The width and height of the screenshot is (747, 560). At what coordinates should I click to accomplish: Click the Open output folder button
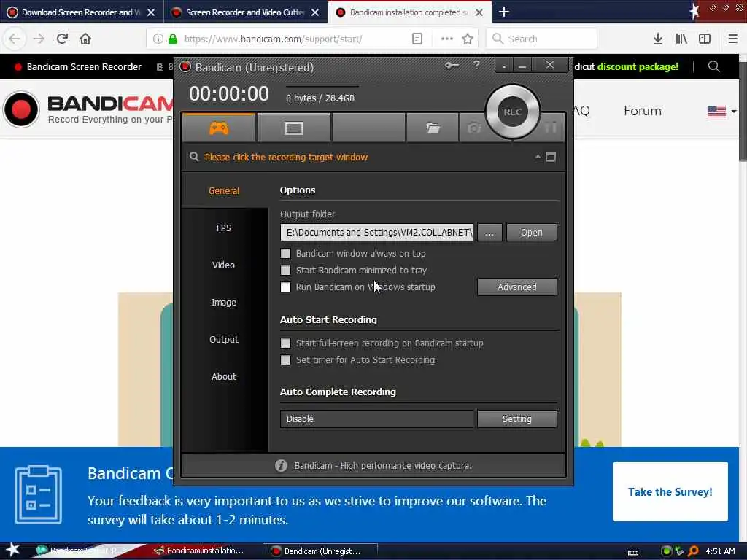[x=531, y=233]
